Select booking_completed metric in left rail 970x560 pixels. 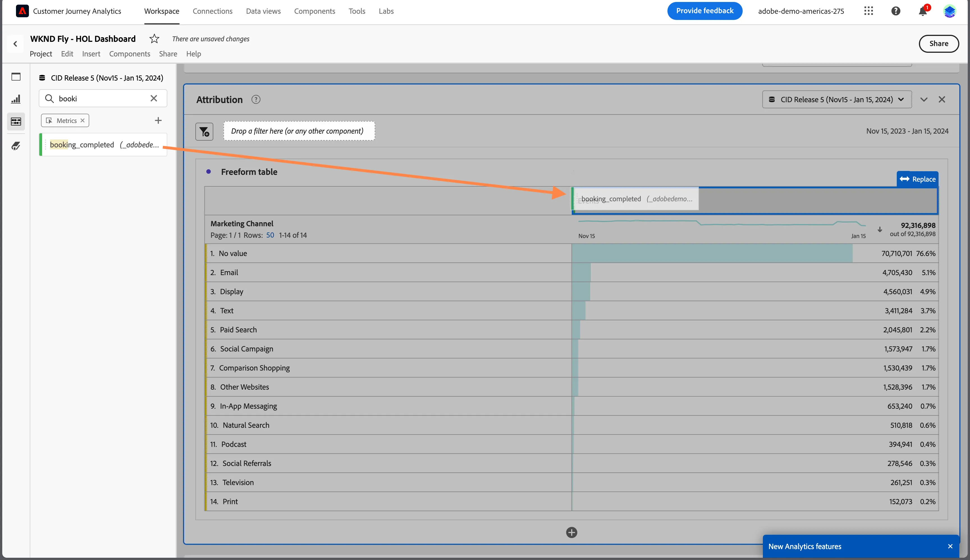[103, 145]
